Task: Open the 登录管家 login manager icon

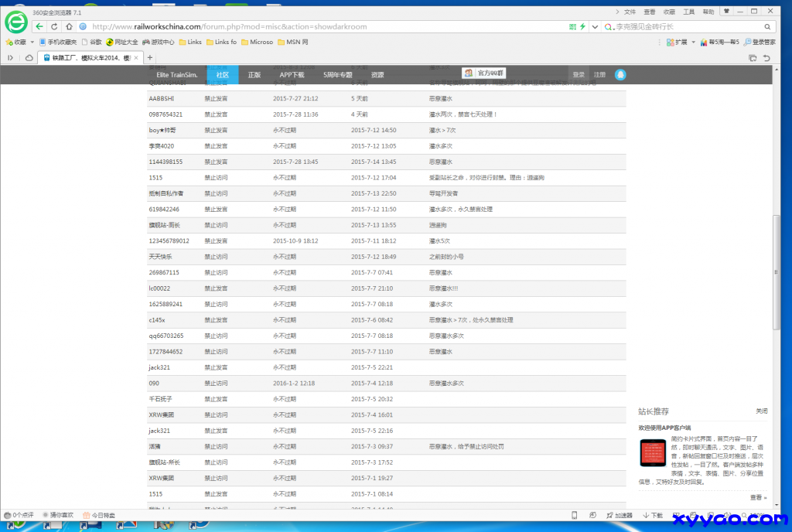Action: click(760, 43)
